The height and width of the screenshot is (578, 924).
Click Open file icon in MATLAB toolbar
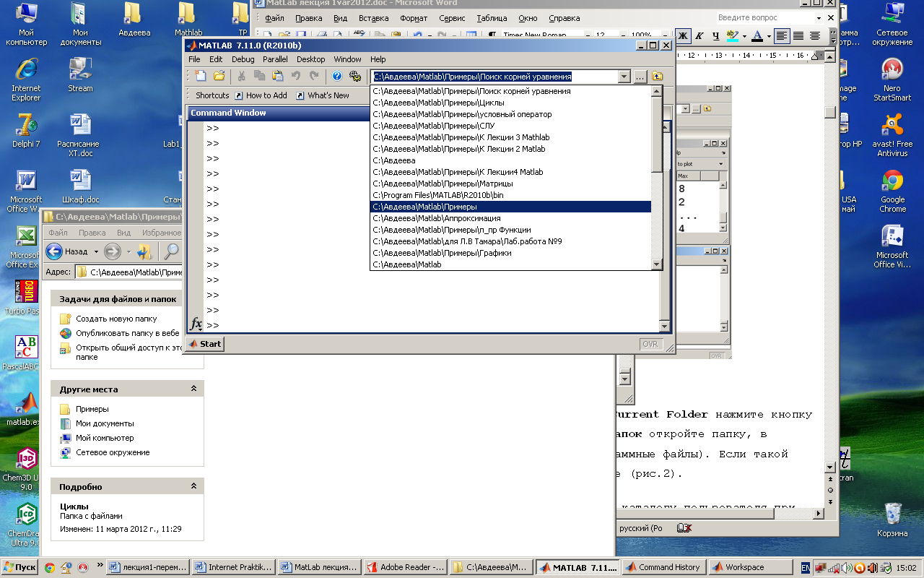point(219,76)
